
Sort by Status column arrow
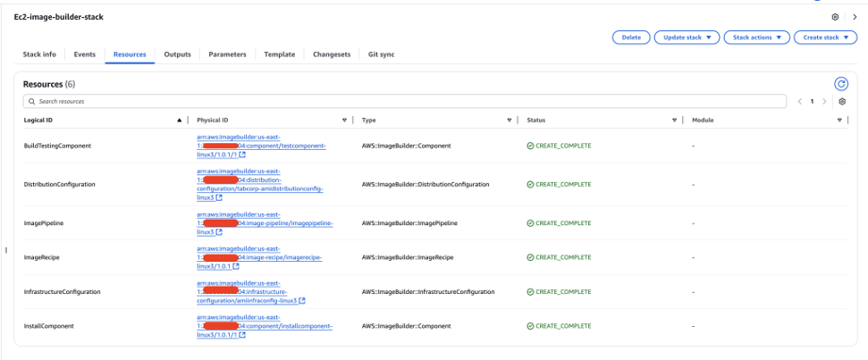pyautogui.click(x=674, y=120)
